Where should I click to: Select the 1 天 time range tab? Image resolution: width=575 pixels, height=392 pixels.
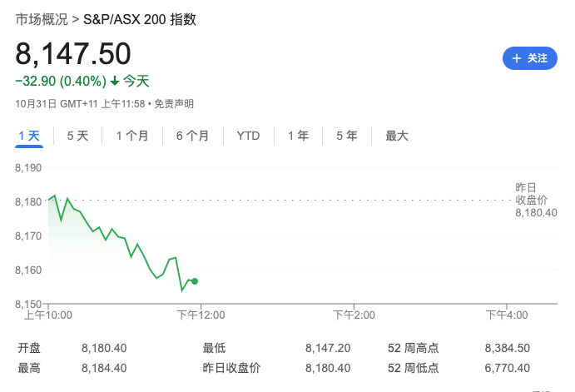pyautogui.click(x=28, y=136)
